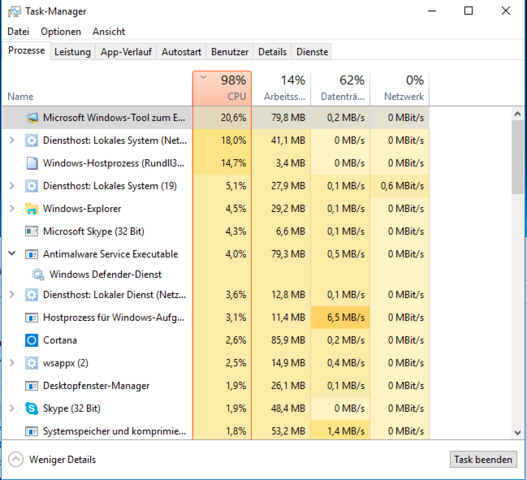Screen dimensions: 527x480
Task: Select the Cortana process name
Action: tap(60, 340)
